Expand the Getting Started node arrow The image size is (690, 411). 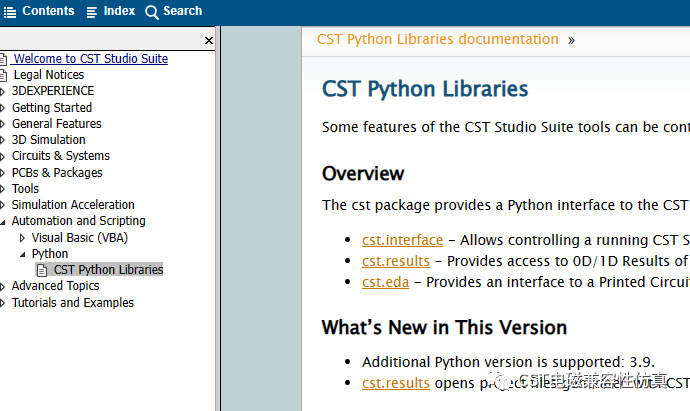click(x=2, y=108)
